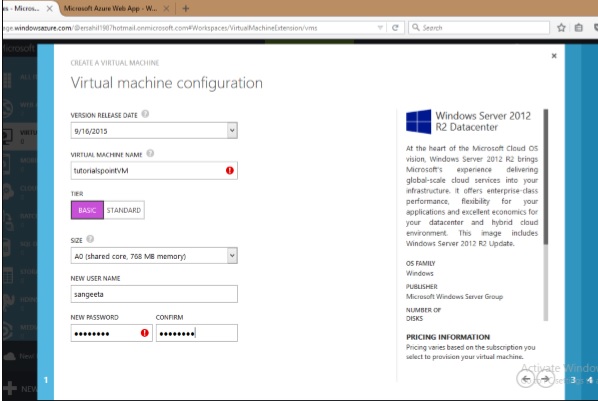Go to next step with right arrow
Screen dimensions: 598x401
point(546,379)
